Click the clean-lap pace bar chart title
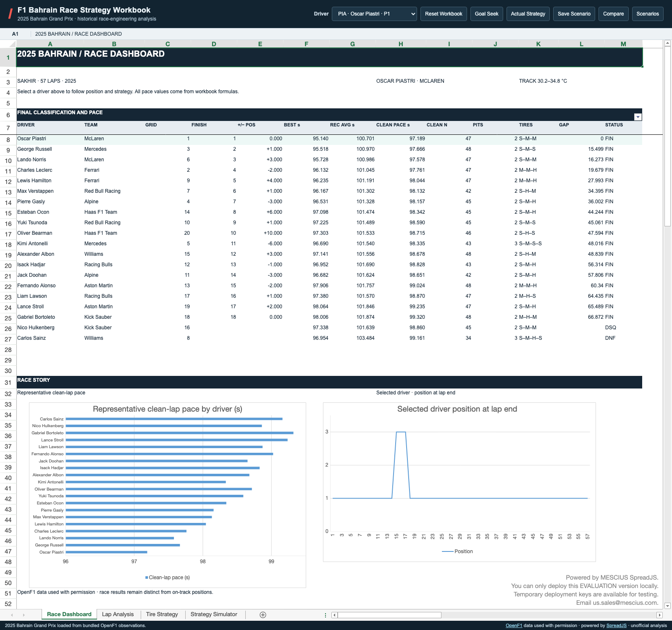 (168, 409)
